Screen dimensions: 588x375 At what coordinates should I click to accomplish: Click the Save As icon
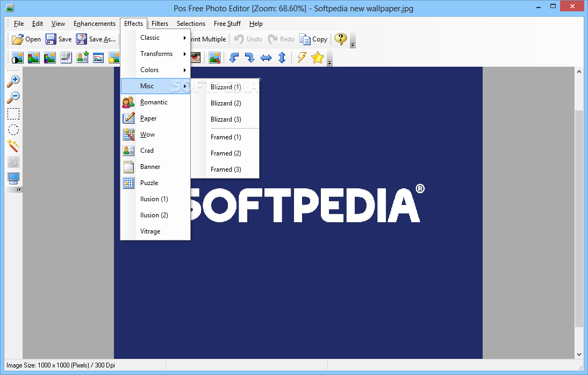click(x=81, y=39)
